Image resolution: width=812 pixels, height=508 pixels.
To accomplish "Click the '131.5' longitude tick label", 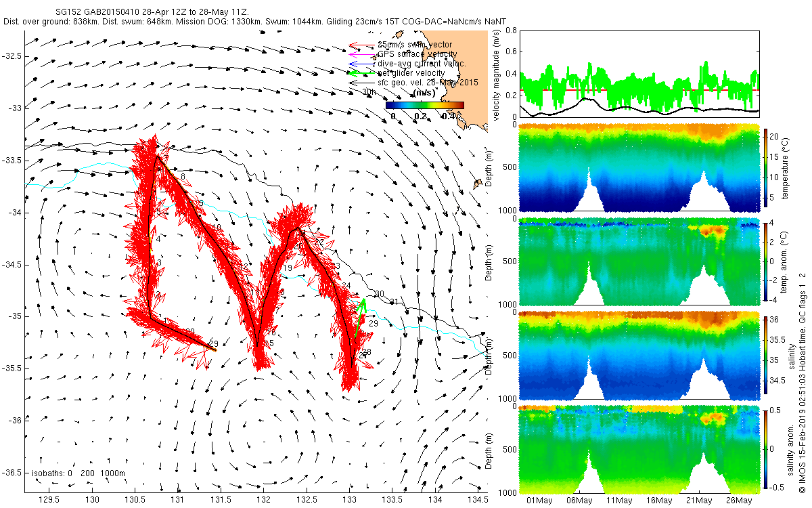I will click(x=221, y=501).
